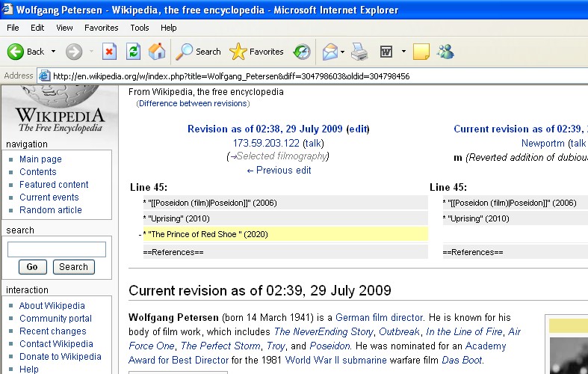Image resolution: width=588 pixels, height=374 pixels.
Task: Click the IE document icon in title bar
Action: point(7,9)
